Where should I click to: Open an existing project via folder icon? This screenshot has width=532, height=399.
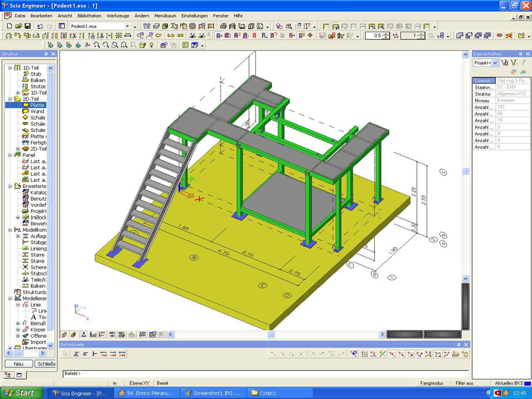click(18, 26)
